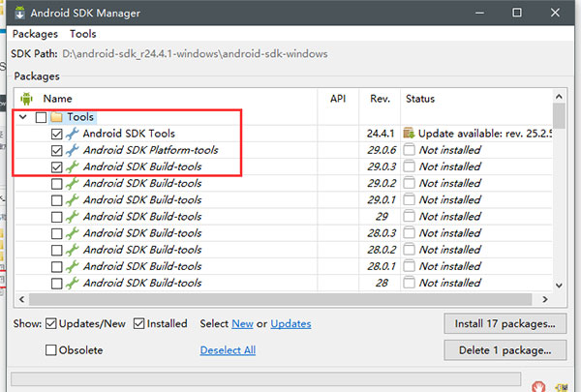This screenshot has width=581, height=392.
Task: Collapse the Tools tree group
Action: click(22, 117)
